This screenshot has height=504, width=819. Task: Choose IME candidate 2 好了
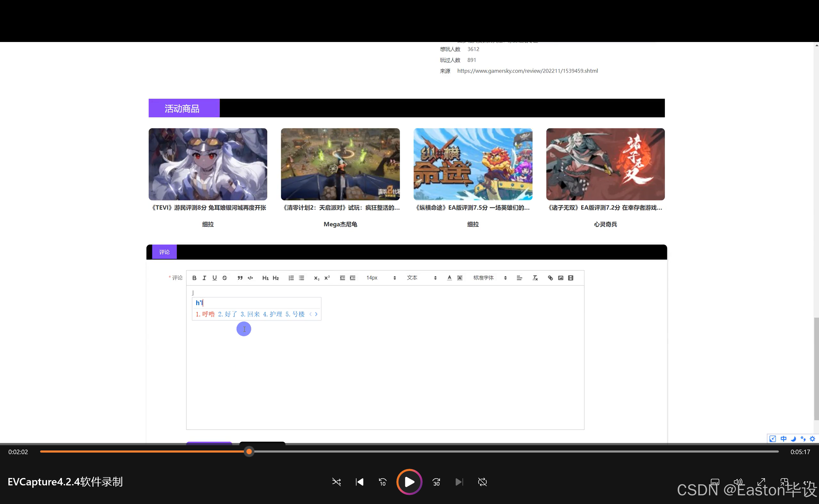pyautogui.click(x=228, y=314)
